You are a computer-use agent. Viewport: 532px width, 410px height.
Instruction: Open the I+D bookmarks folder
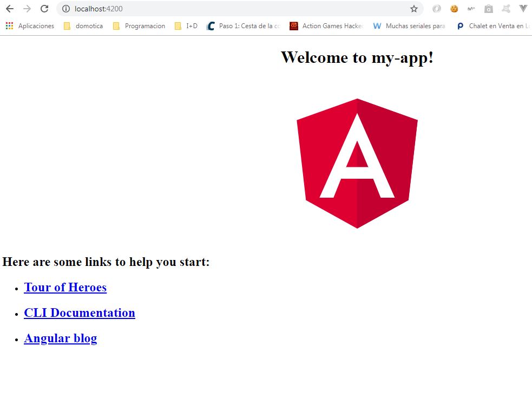point(186,26)
